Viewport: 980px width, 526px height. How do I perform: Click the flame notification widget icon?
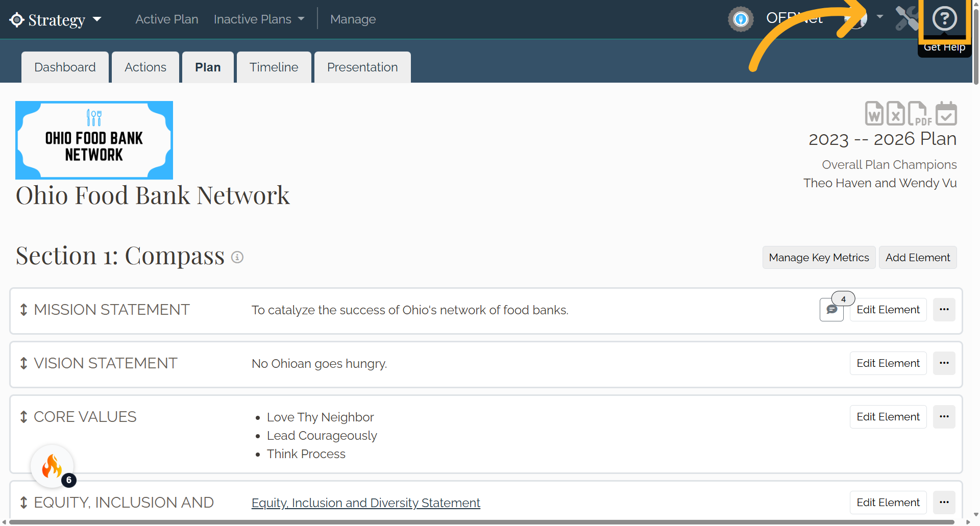[x=52, y=466]
